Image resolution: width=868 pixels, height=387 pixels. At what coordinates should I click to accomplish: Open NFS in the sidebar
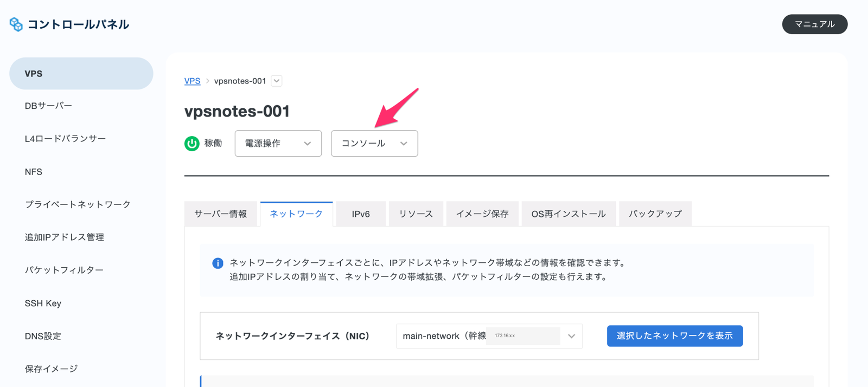(x=33, y=172)
